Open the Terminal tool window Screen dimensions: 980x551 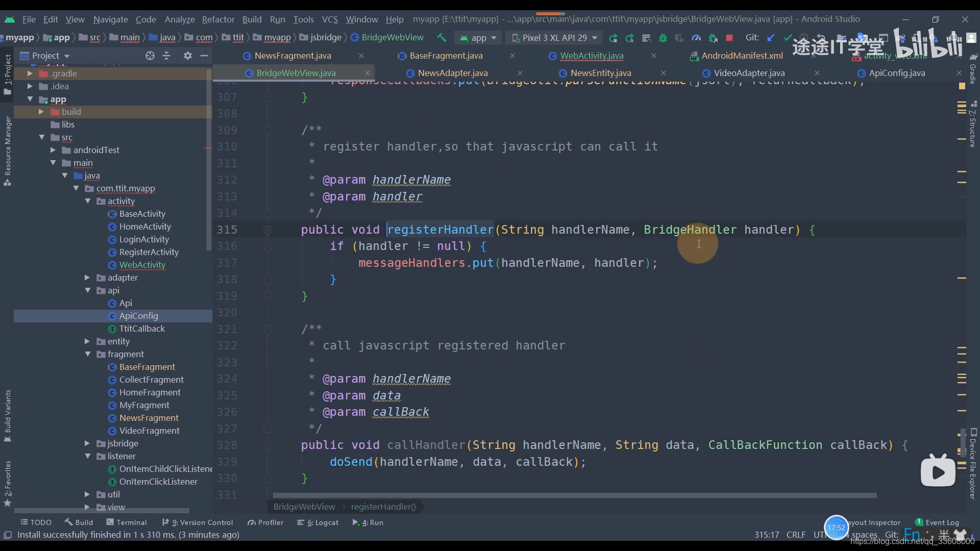126,522
